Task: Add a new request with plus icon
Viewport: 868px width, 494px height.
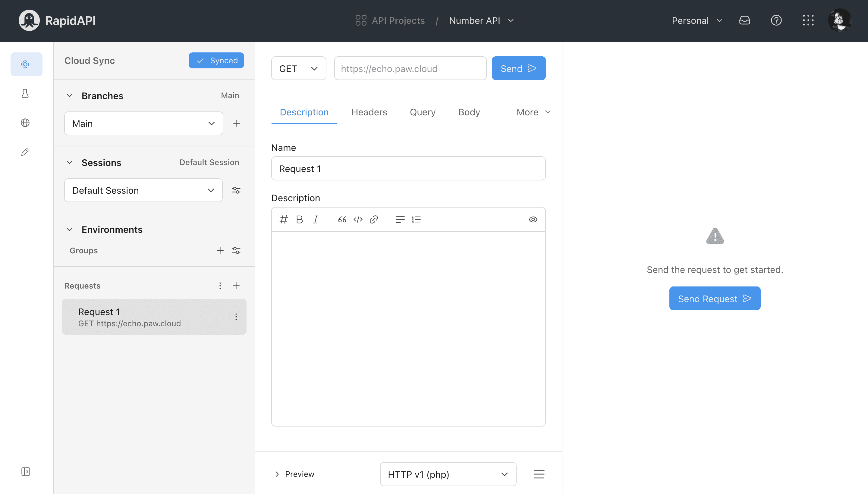Action: (236, 286)
